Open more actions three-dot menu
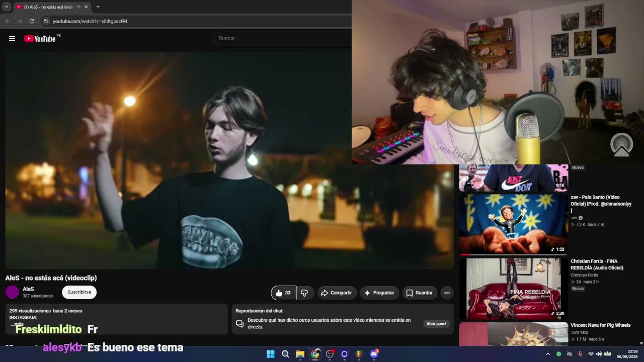Viewport: 644px width, 362px height. [447, 293]
